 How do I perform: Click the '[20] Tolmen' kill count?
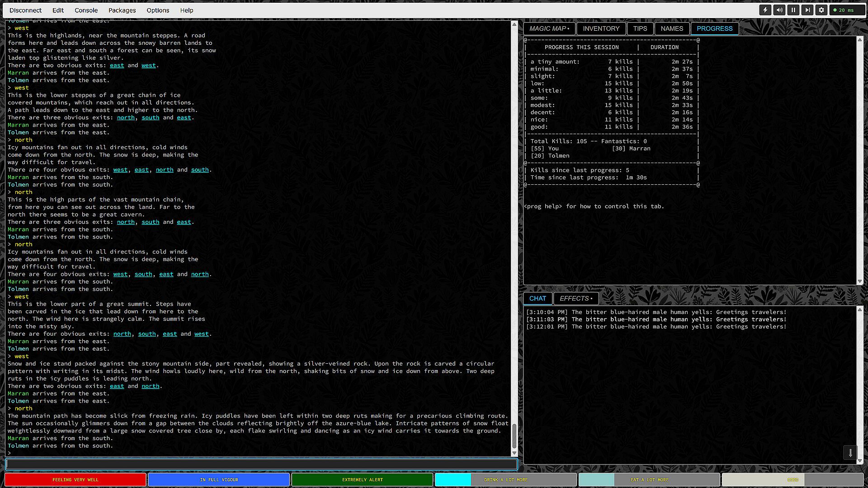[550, 156]
